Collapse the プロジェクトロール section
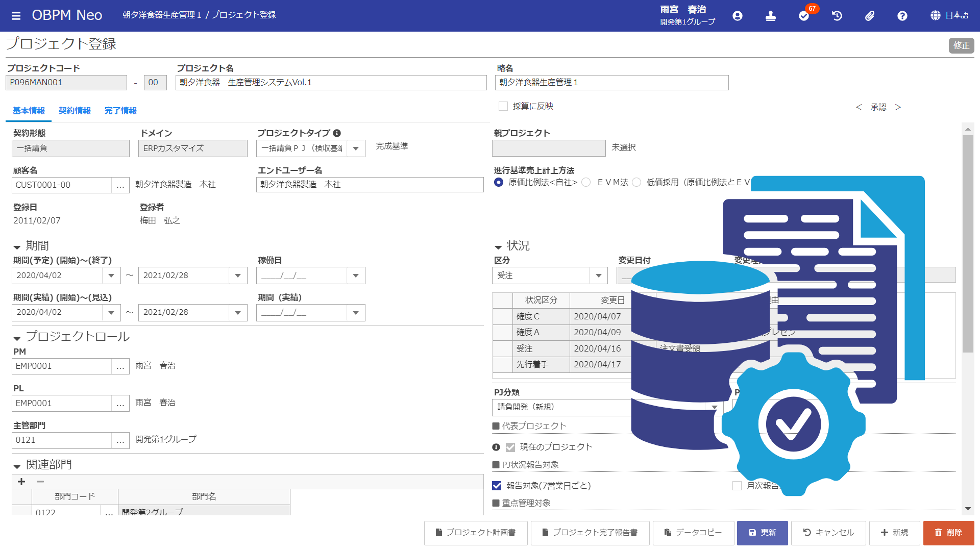Screen dimensions: 980x551 (17, 338)
